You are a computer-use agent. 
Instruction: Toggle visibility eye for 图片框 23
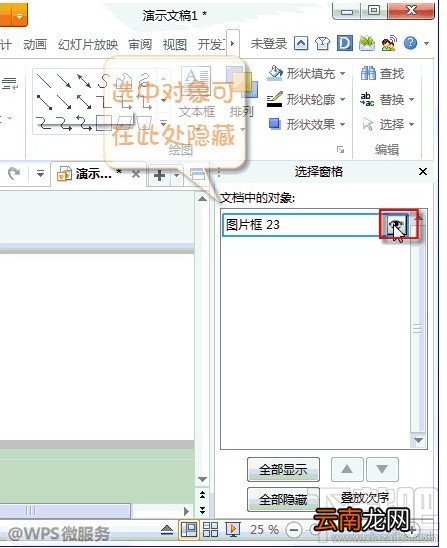(396, 225)
